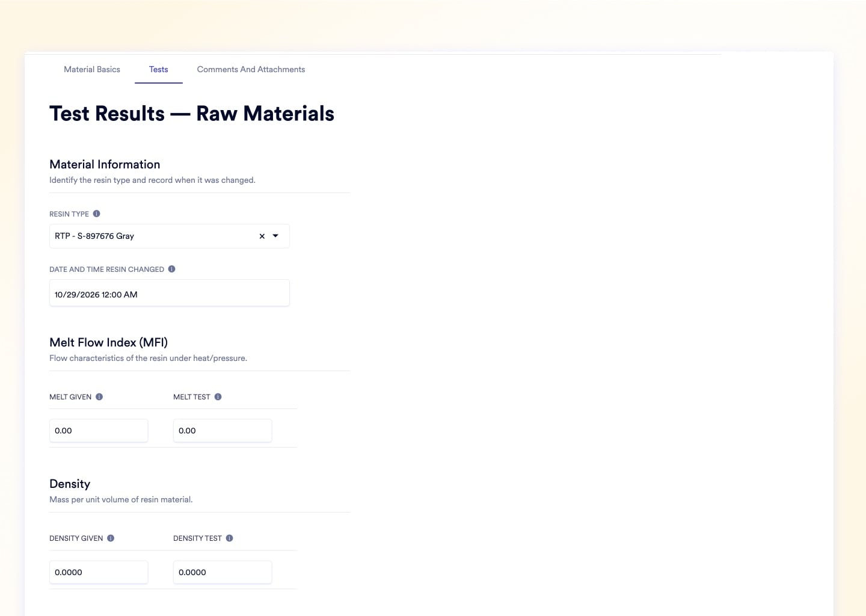This screenshot has height=616, width=866.
Task: Click the Material Information section header
Action: (x=105, y=164)
